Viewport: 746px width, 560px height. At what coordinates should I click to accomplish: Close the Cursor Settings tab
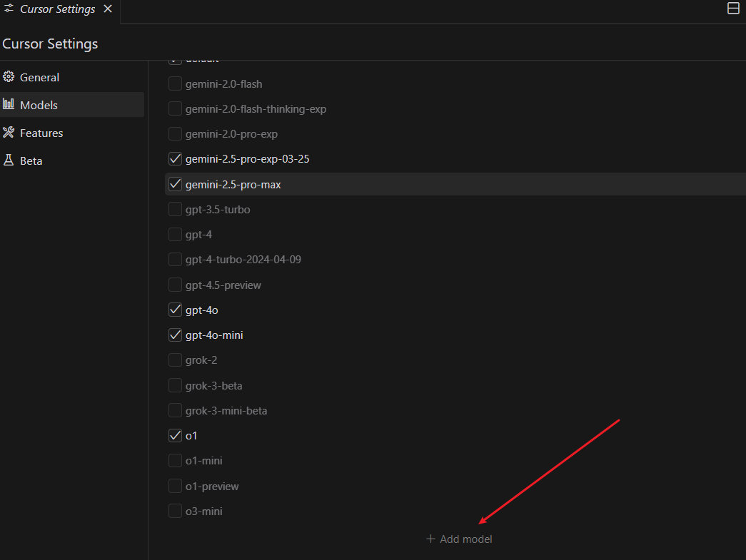tap(108, 9)
